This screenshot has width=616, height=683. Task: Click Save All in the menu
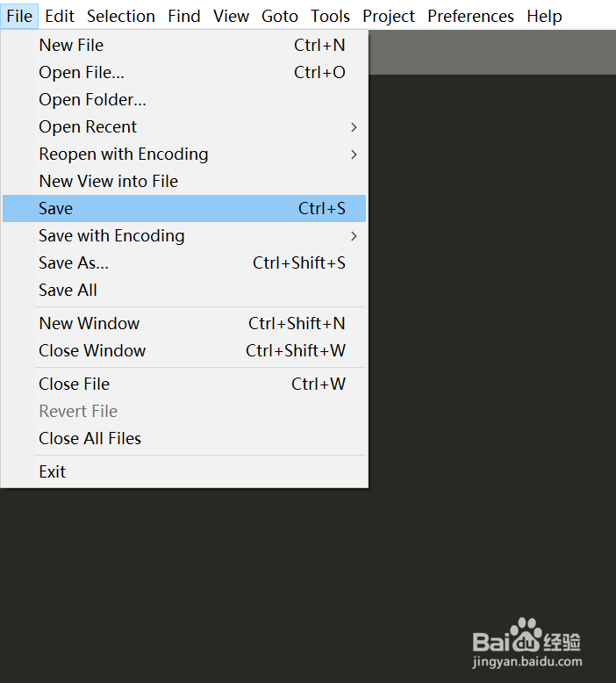tap(68, 291)
